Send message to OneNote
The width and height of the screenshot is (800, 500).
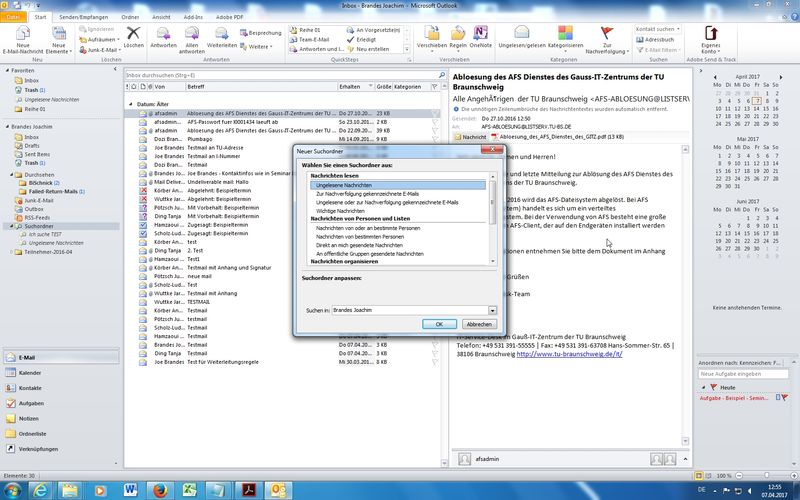[480, 37]
